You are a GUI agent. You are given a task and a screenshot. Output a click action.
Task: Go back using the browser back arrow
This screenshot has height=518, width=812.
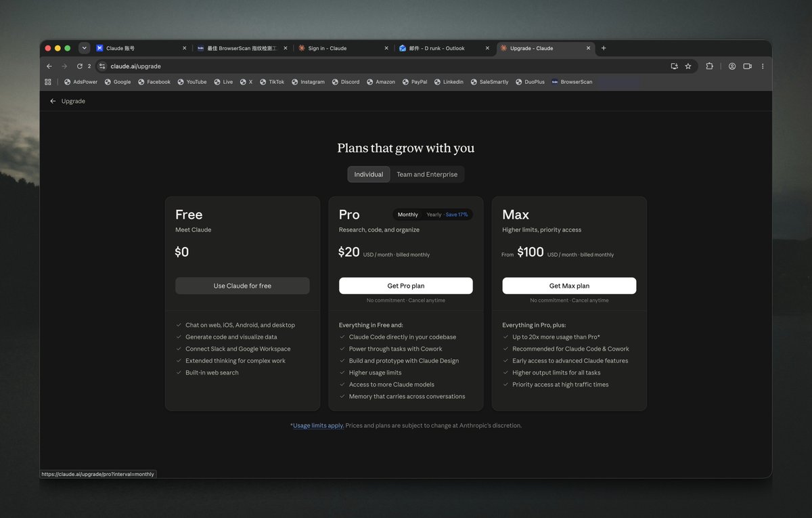tap(49, 66)
